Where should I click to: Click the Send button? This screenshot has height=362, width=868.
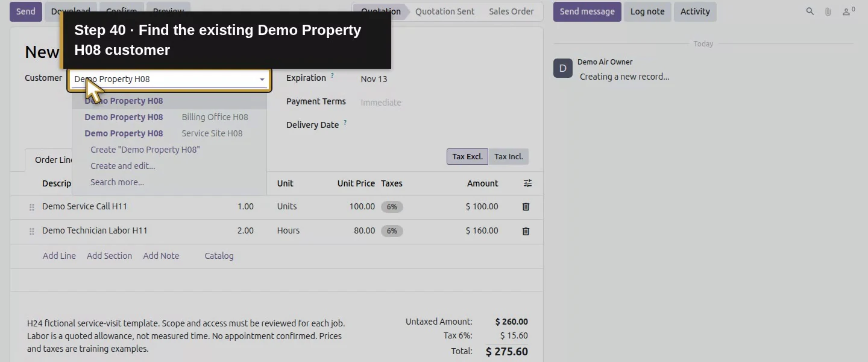tap(25, 11)
